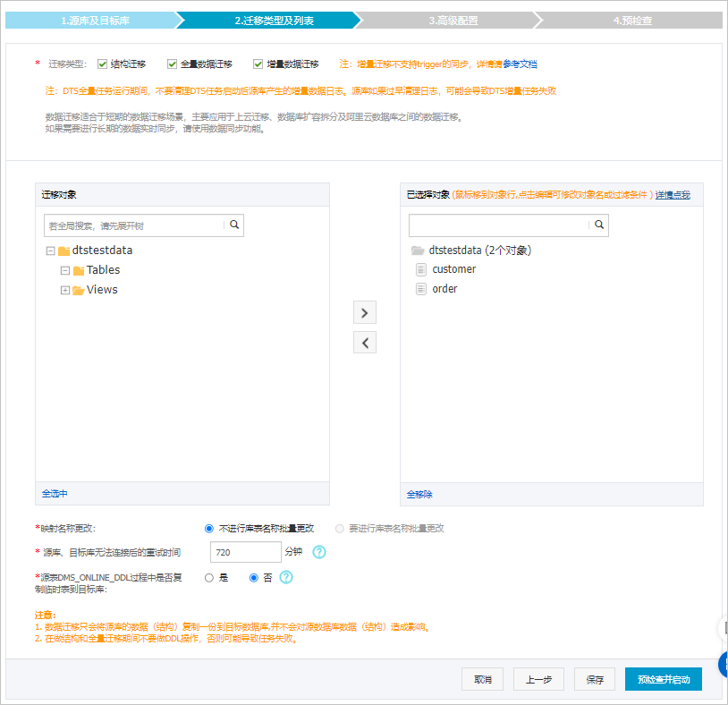The height and width of the screenshot is (705, 728).
Task: Select dtstestdata label in source tree
Action: point(102,251)
